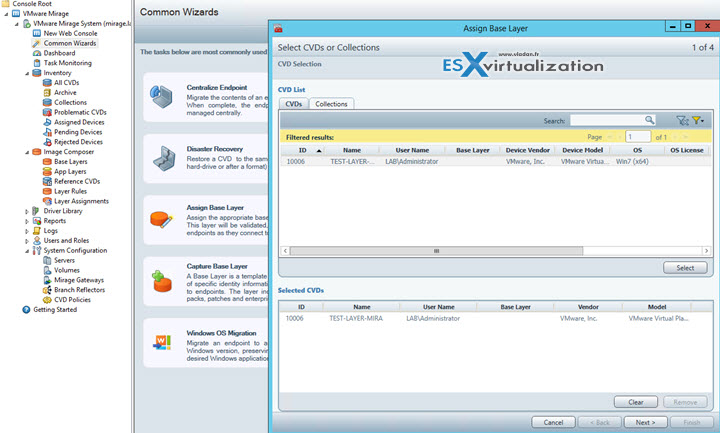
Task: Expand the Users and Roles node
Action: [x=27, y=241]
